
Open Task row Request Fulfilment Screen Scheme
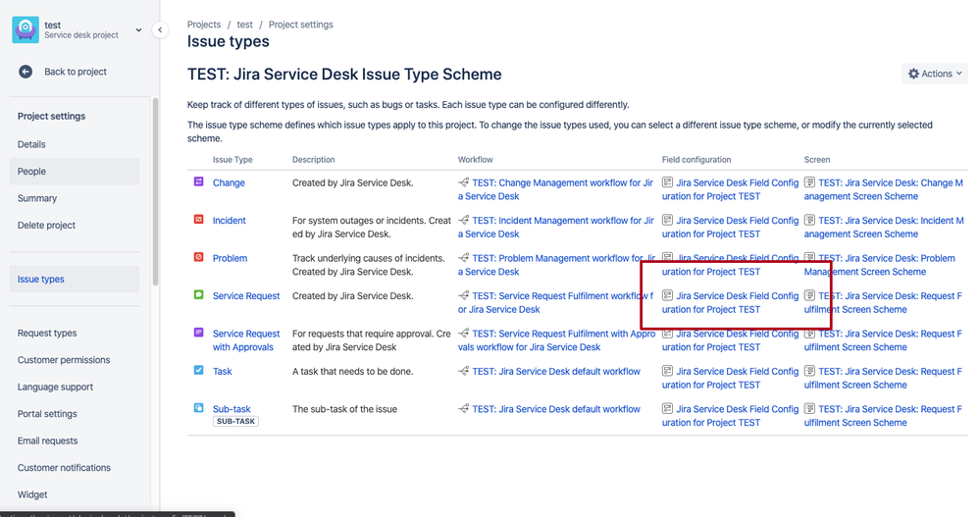point(883,379)
